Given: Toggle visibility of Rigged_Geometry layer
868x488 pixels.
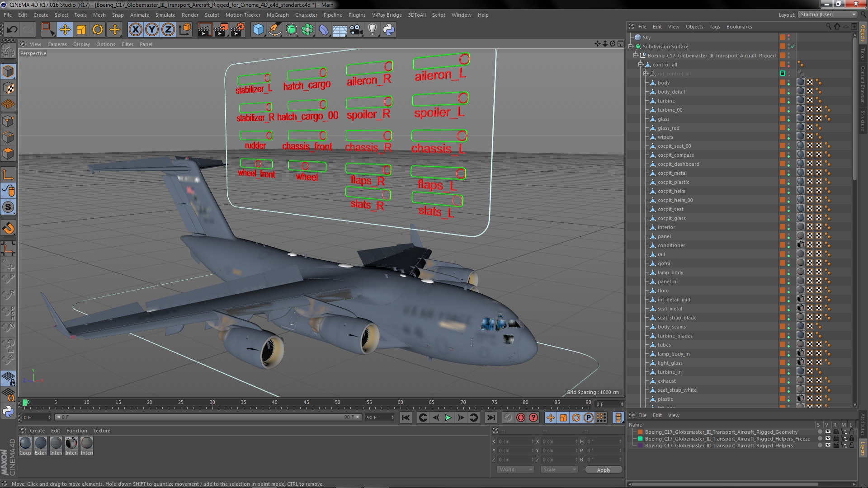Looking at the screenshot, I should point(828,432).
